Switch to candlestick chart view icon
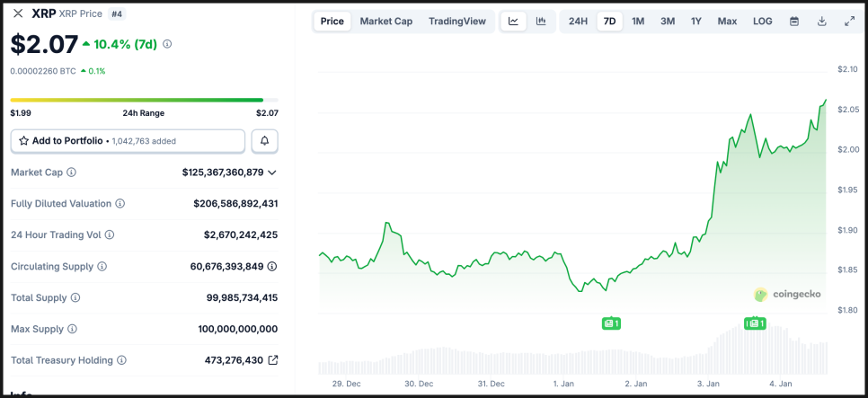 coord(541,22)
